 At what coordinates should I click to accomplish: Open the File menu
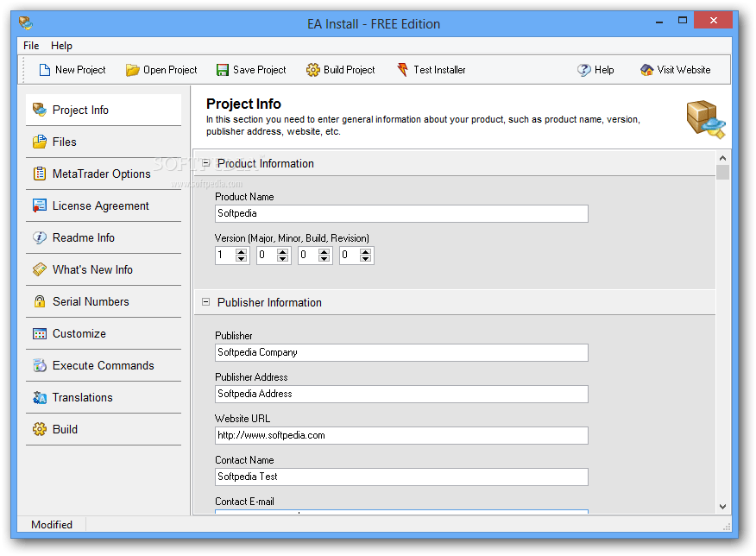pos(31,46)
